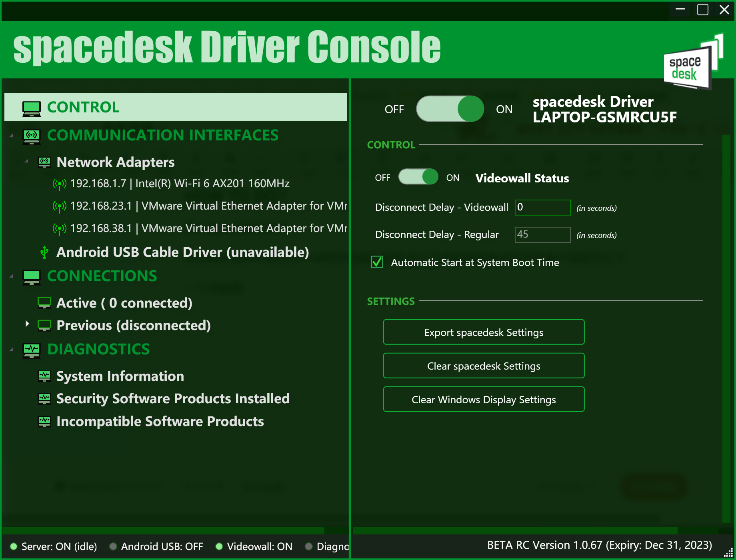The width and height of the screenshot is (736, 560).
Task: Minimize the spacedesk window
Action: (680, 10)
